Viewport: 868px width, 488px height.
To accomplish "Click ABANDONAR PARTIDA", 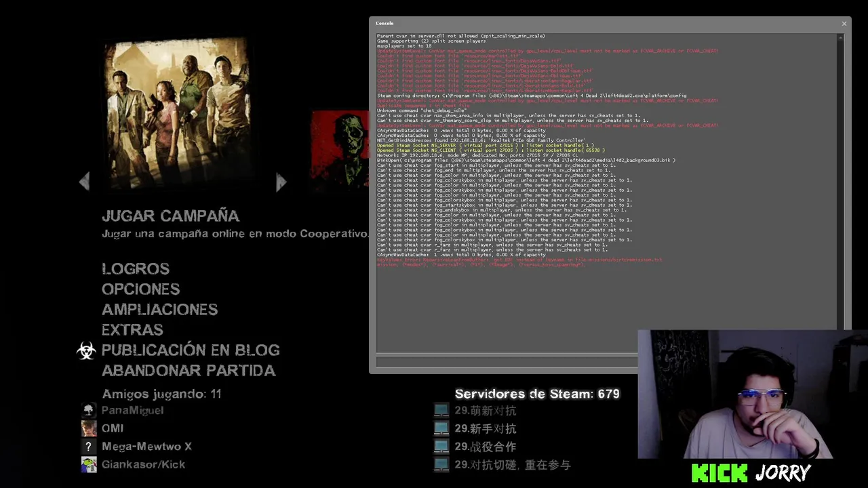I will pos(189,370).
